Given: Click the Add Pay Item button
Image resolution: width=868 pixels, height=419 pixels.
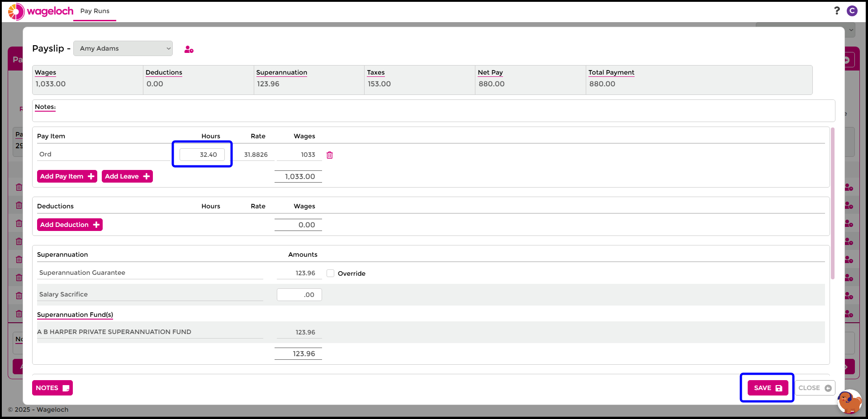Looking at the screenshot, I should (x=67, y=176).
